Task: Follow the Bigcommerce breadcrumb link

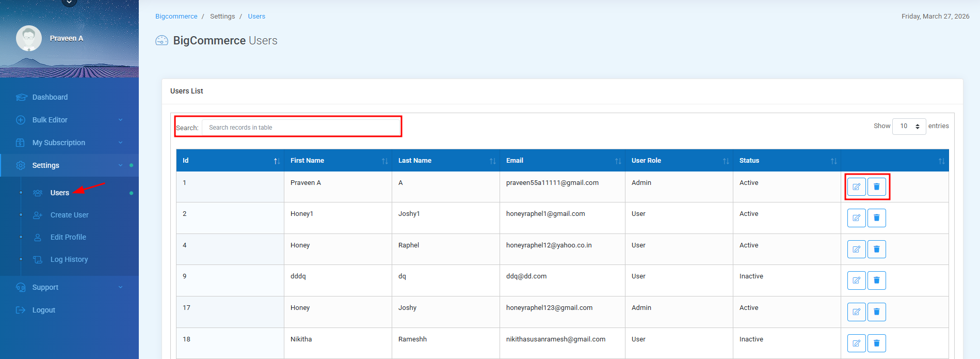Action: (x=176, y=17)
